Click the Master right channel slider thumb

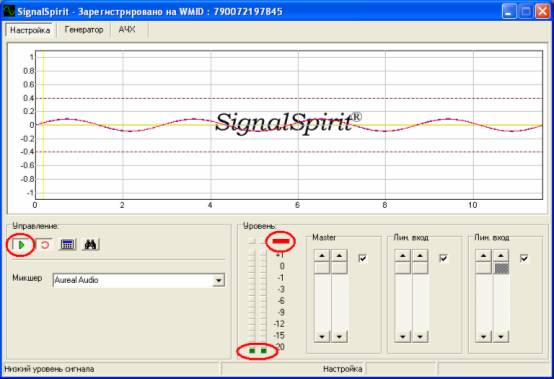point(339,268)
